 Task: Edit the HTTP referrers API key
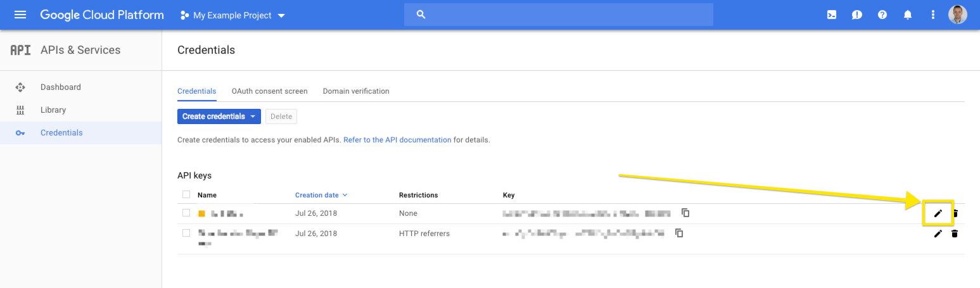pyautogui.click(x=938, y=234)
